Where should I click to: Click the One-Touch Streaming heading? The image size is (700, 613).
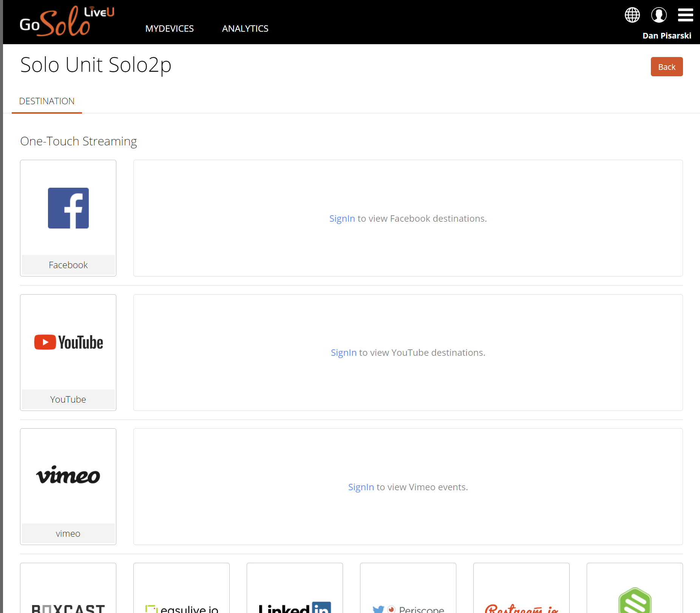79,141
